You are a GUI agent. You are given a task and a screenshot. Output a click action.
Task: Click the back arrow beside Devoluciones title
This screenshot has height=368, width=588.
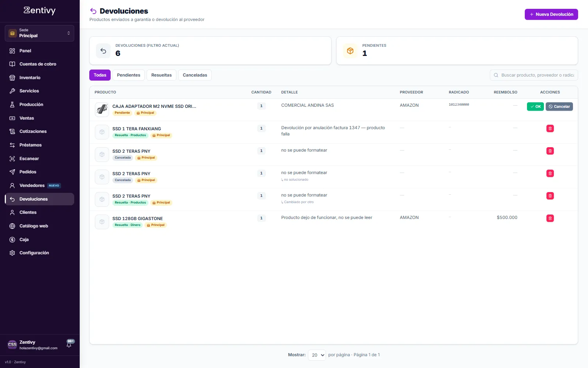tap(93, 11)
